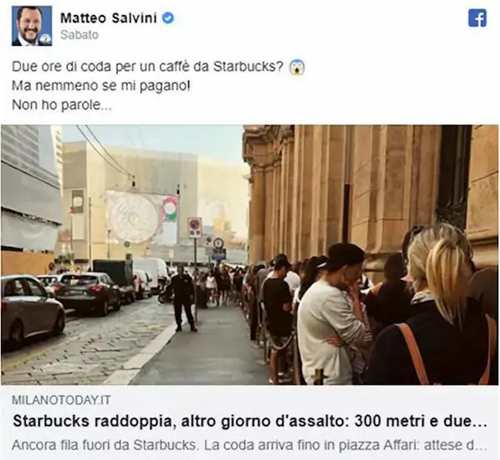Open the Starbucks raddoppia article headline
Viewport: 500px width, 460px height.
click(250, 421)
